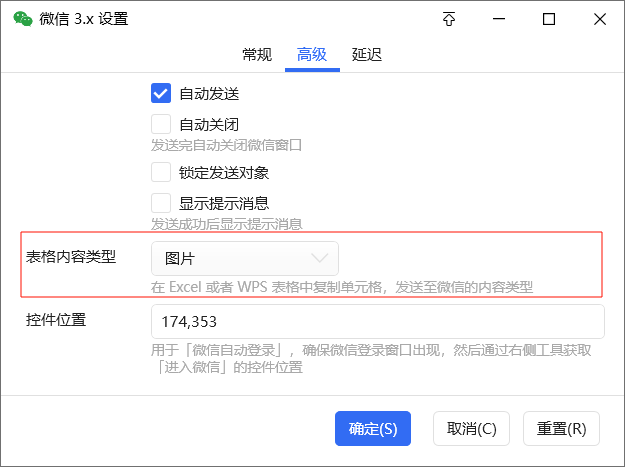
Task: Switch to the 常规 tab
Action: tap(257, 55)
